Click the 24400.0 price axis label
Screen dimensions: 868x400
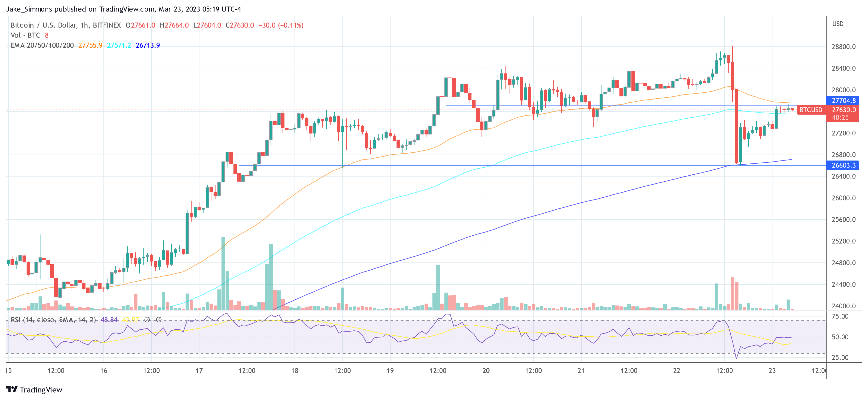point(843,284)
